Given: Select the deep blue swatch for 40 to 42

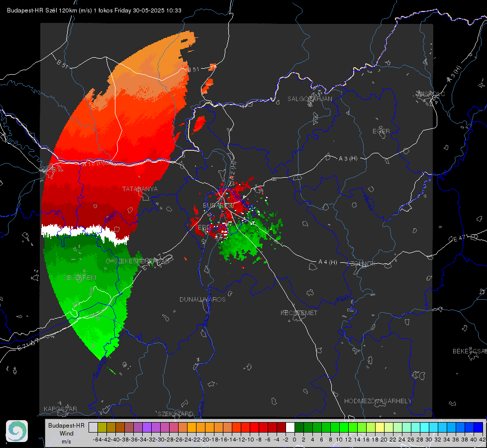Looking at the screenshot, I should [479, 427].
